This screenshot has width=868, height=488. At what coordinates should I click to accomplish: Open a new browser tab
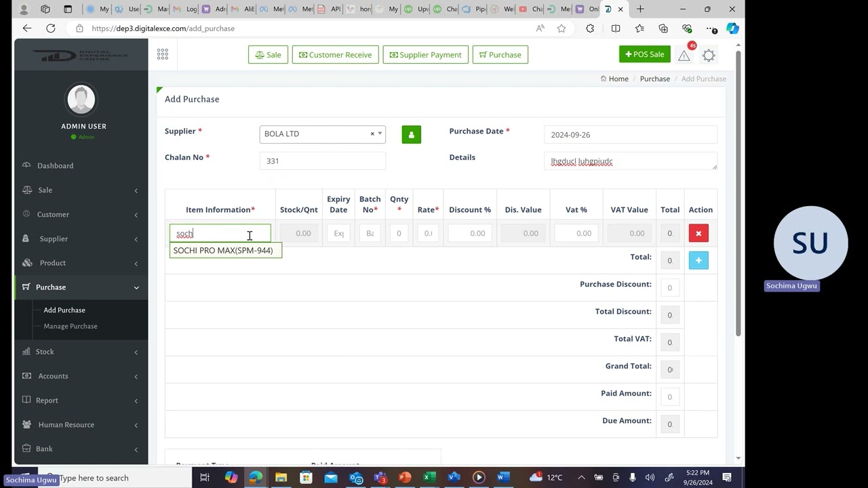(x=640, y=9)
